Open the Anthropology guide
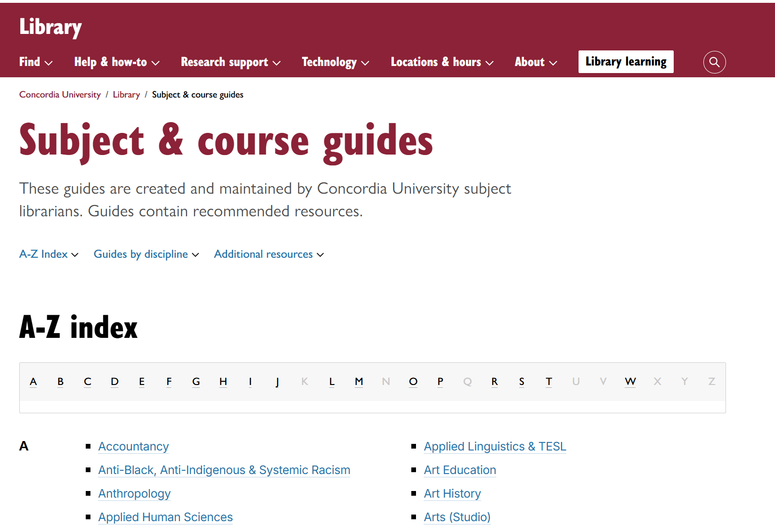775x532 pixels. pyautogui.click(x=134, y=493)
